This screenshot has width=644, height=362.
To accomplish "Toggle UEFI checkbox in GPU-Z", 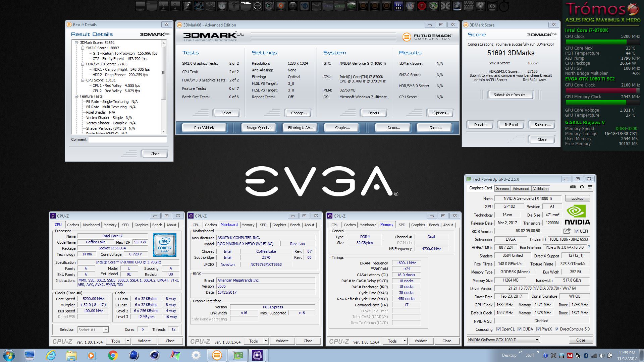I will point(577,231).
